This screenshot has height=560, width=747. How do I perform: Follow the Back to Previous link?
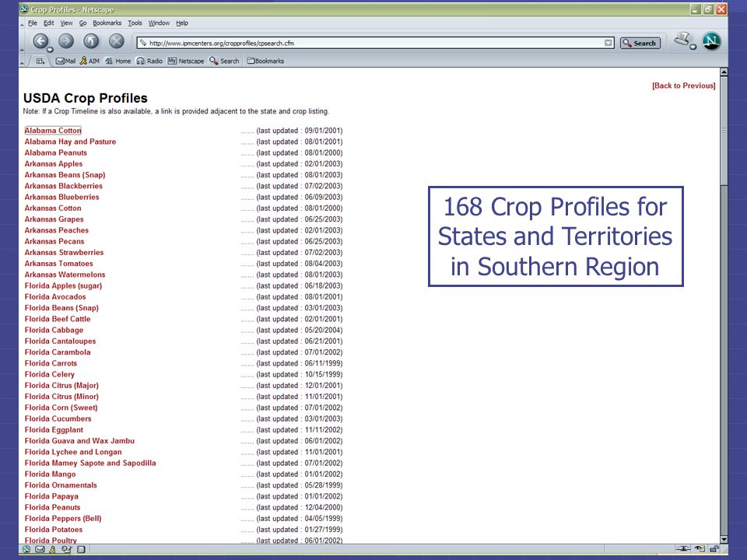[x=684, y=86]
